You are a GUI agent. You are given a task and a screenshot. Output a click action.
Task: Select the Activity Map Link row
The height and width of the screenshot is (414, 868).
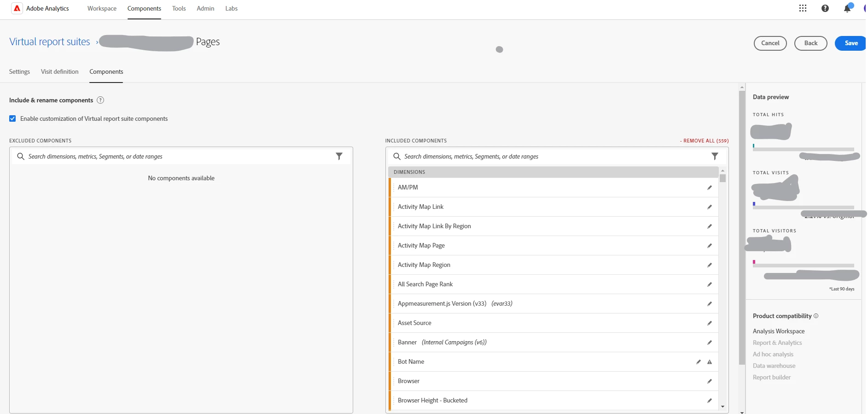tap(554, 207)
